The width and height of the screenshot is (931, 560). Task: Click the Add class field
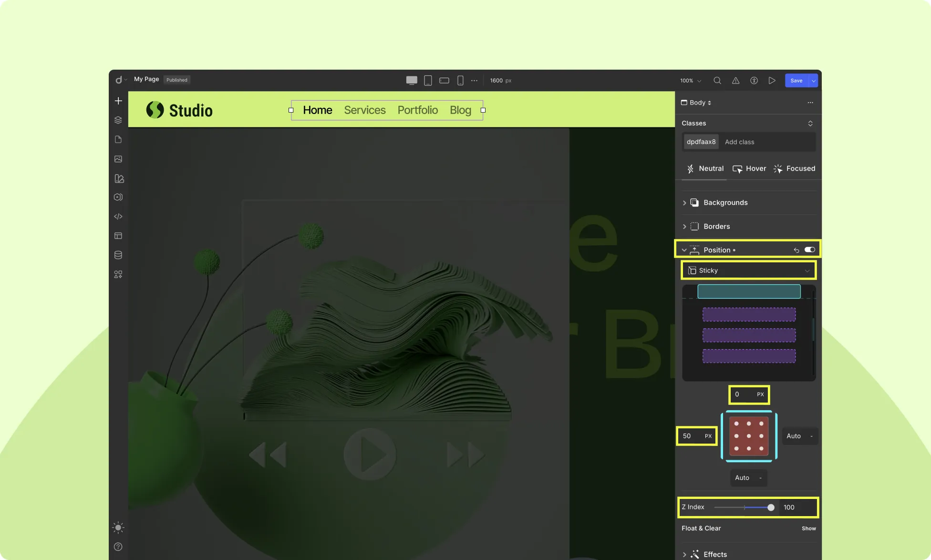tap(740, 142)
